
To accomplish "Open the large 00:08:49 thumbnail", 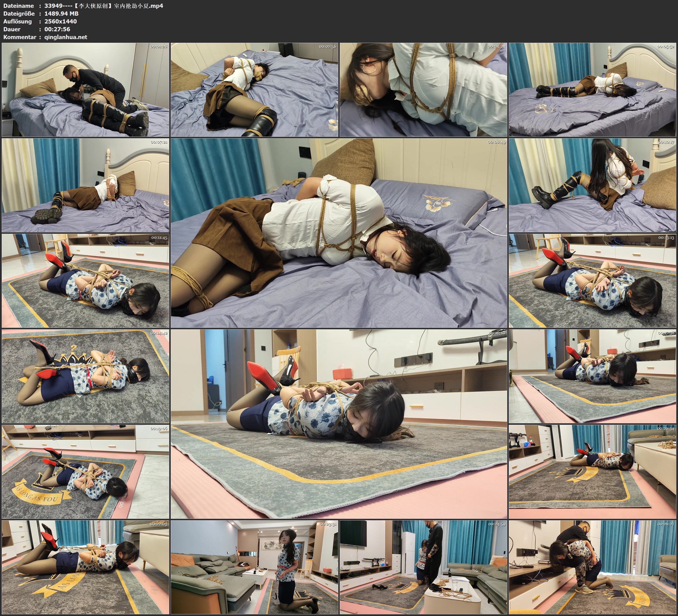I will [339, 233].
